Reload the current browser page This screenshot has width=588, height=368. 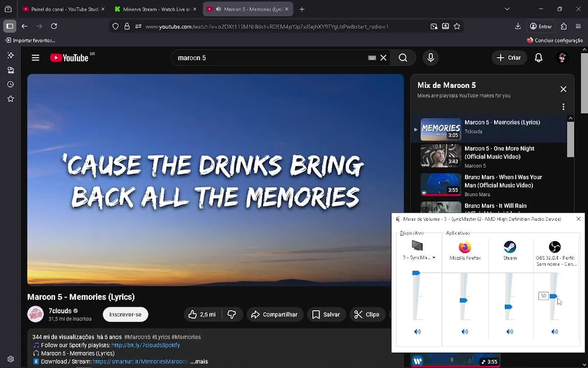click(54, 26)
